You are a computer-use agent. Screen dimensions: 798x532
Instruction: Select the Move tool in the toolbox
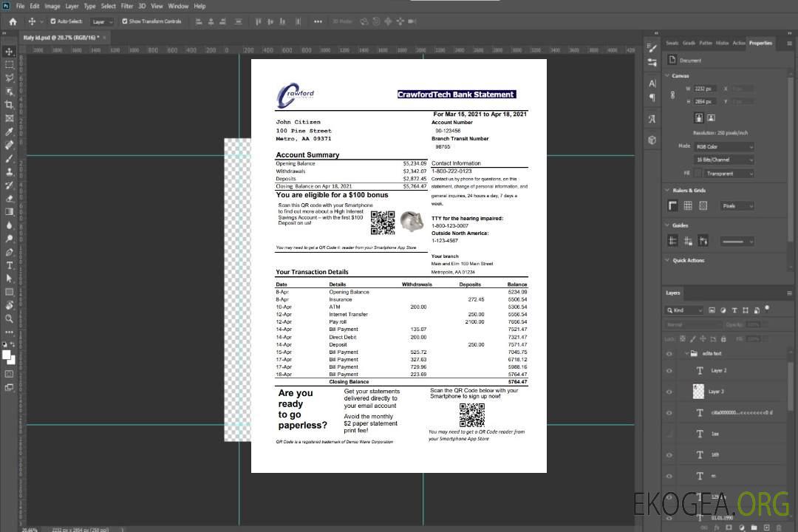click(9, 52)
